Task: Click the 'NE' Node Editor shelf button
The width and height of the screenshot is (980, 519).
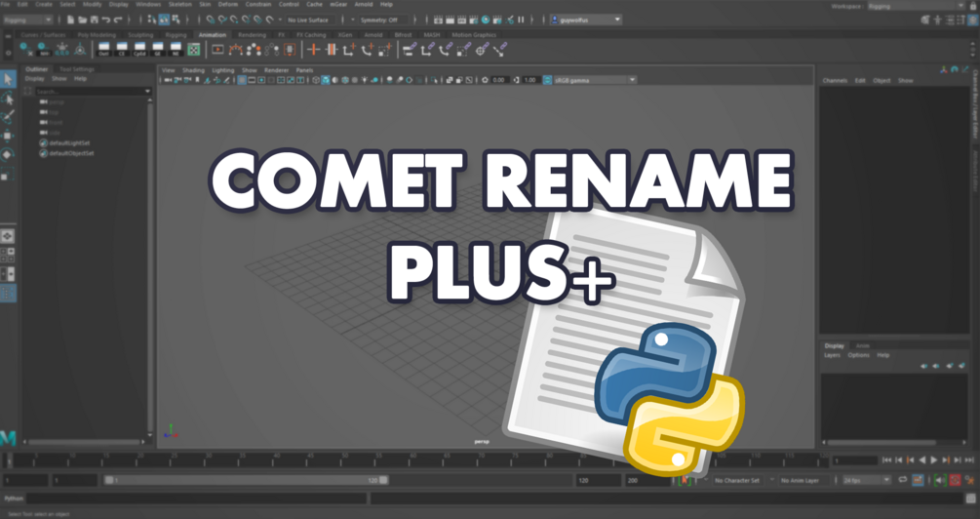Action: [176, 50]
